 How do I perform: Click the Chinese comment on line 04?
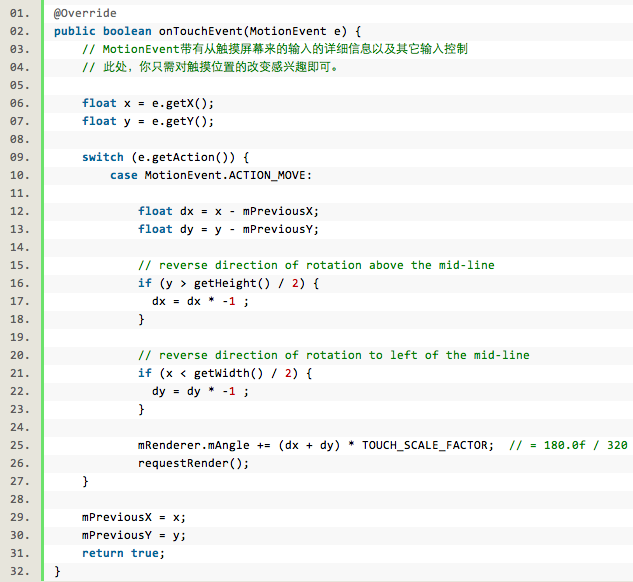[210, 67]
